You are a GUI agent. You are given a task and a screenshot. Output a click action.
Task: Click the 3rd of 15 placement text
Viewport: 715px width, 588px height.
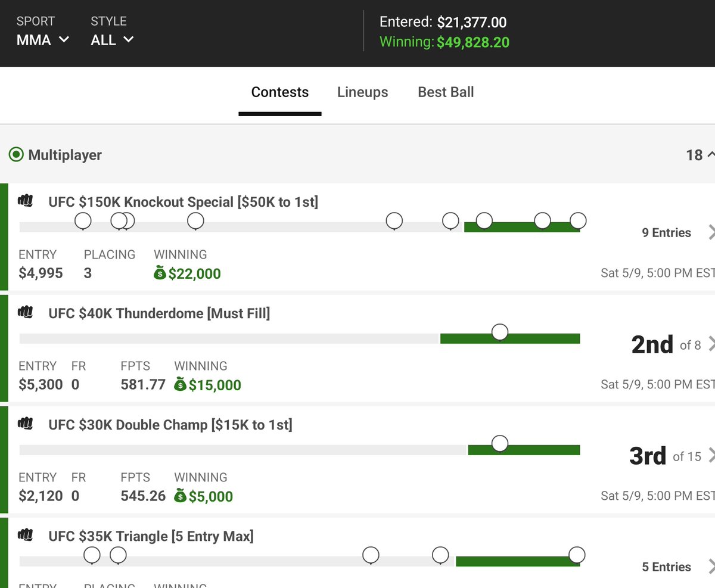(665, 456)
